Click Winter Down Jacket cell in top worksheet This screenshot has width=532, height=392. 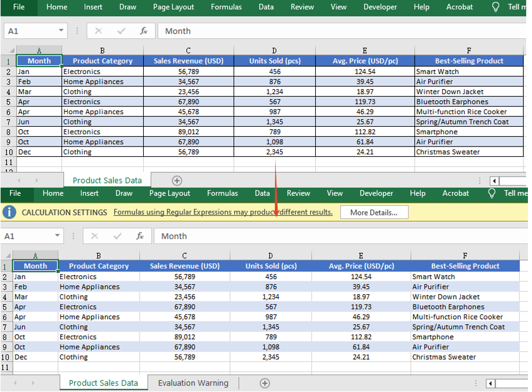click(469, 92)
